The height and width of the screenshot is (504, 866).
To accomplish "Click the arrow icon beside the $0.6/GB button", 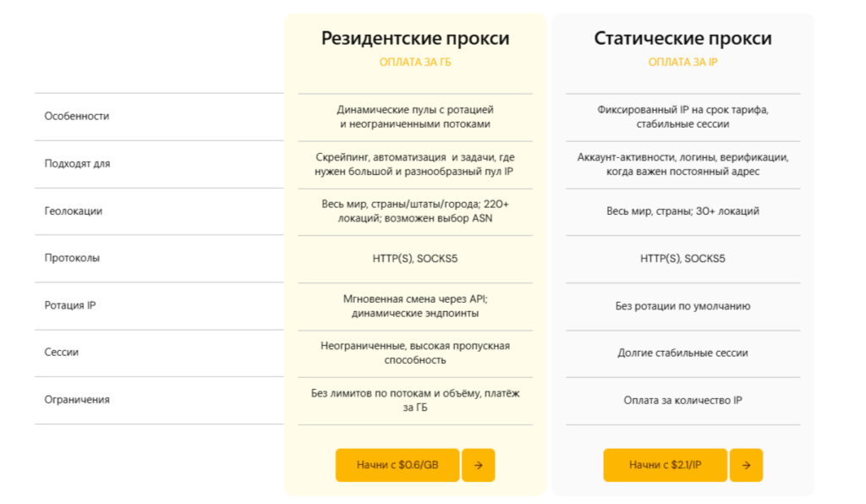I will coord(478,465).
